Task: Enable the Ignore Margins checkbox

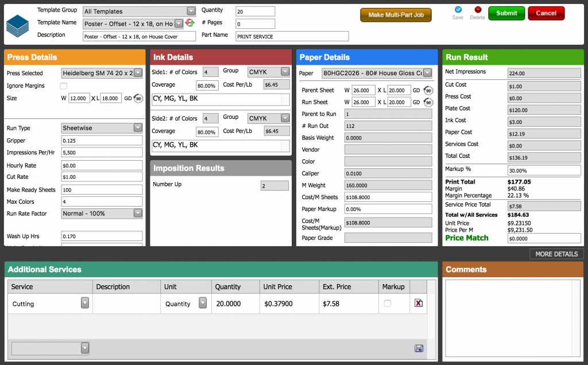Action: point(64,86)
